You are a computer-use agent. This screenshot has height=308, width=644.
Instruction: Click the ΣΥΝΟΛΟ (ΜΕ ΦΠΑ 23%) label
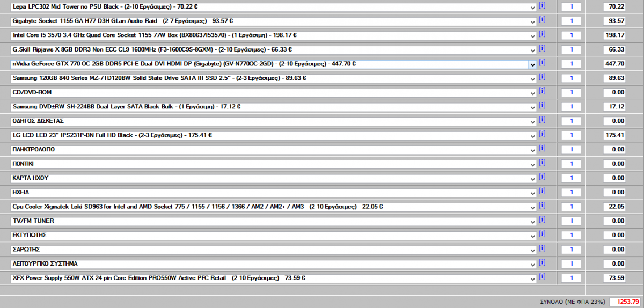(x=573, y=302)
